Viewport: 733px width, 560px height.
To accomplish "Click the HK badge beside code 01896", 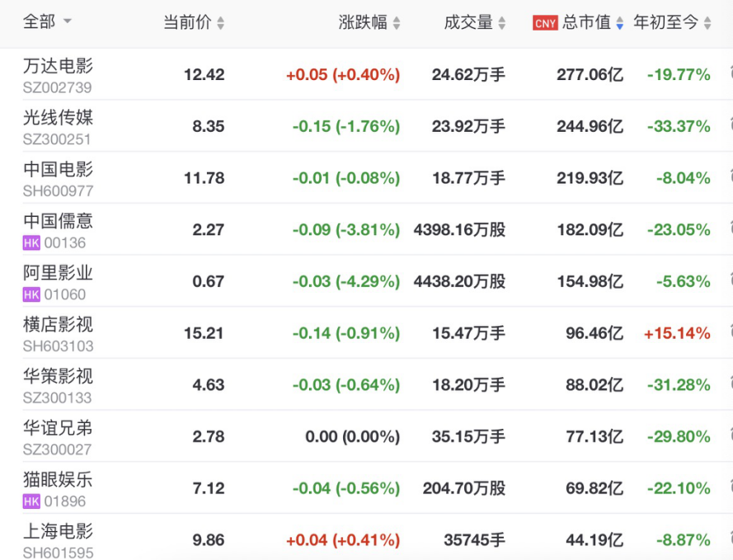I will click(x=31, y=501).
